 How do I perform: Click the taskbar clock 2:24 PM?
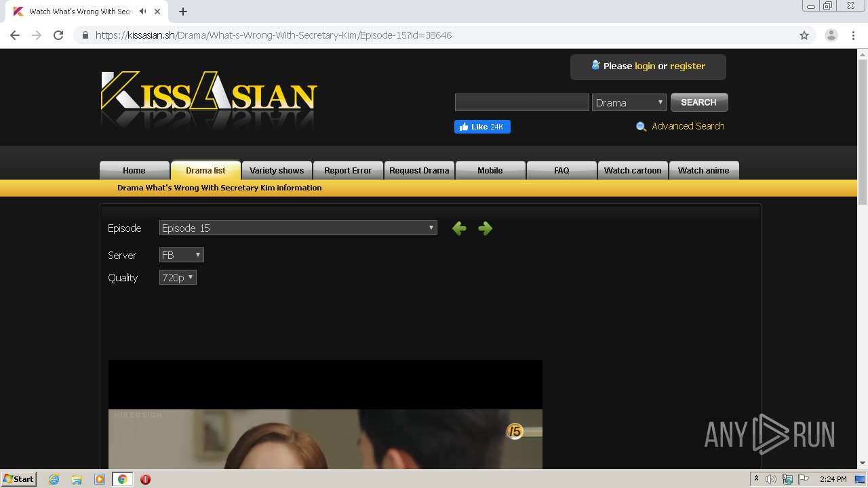[833, 479]
